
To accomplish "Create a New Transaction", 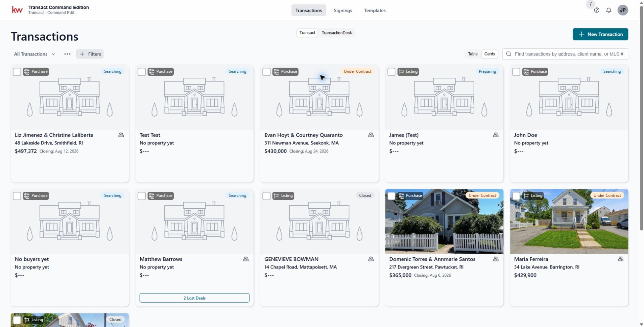I will coord(600,34).
